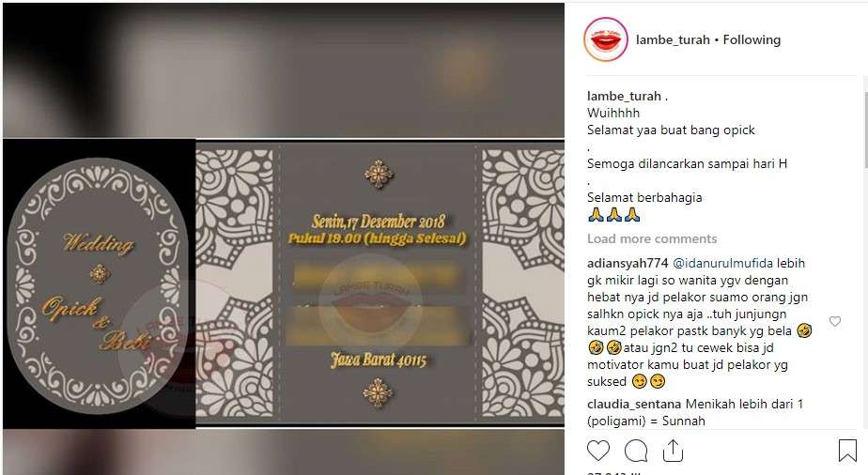Toggle the Following button

752,39
